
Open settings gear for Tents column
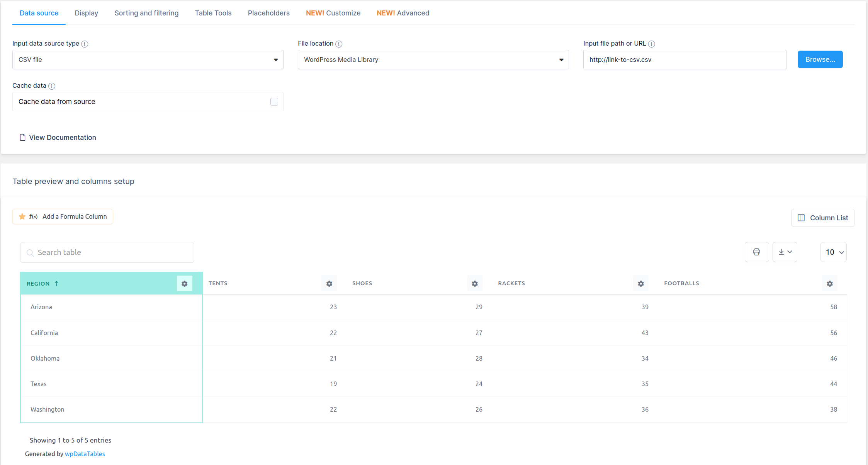point(329,284)
